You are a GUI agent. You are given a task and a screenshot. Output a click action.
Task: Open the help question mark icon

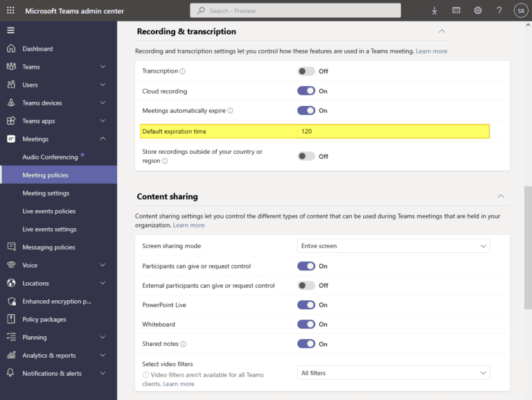tap(499, 10)
